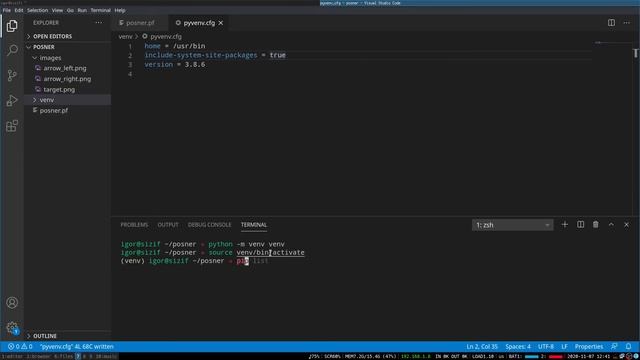Change language mode Properties
This screenshot has width=640, height=360.
click(x=589, y=347)
